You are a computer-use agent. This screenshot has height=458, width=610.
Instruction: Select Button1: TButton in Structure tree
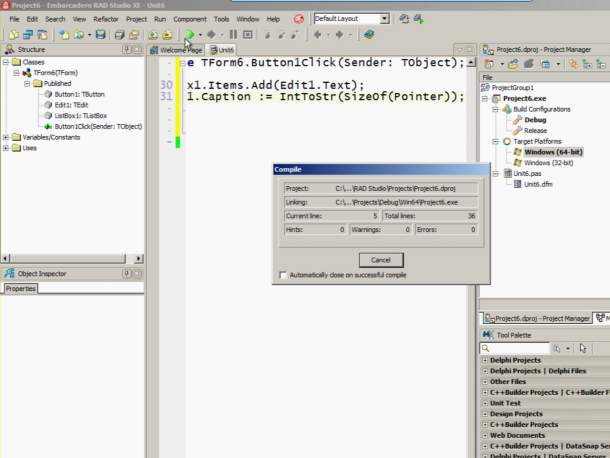[x=79, y=94]
